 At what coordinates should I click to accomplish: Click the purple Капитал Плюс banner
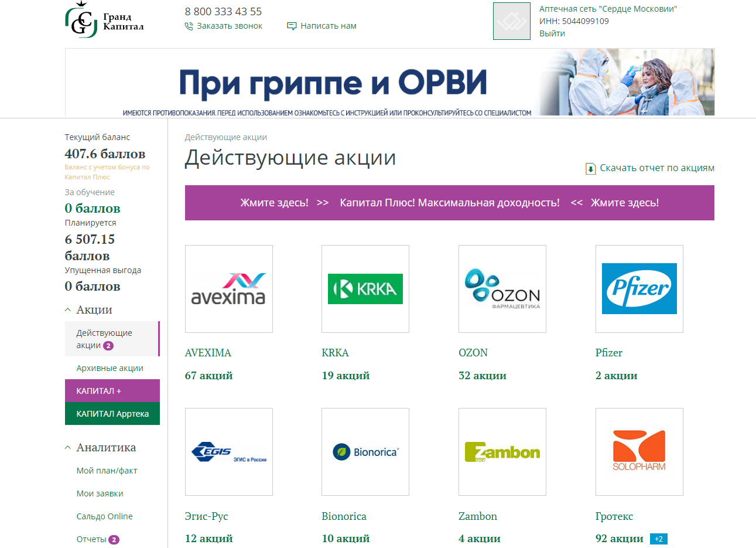click(x=450, y=203)
